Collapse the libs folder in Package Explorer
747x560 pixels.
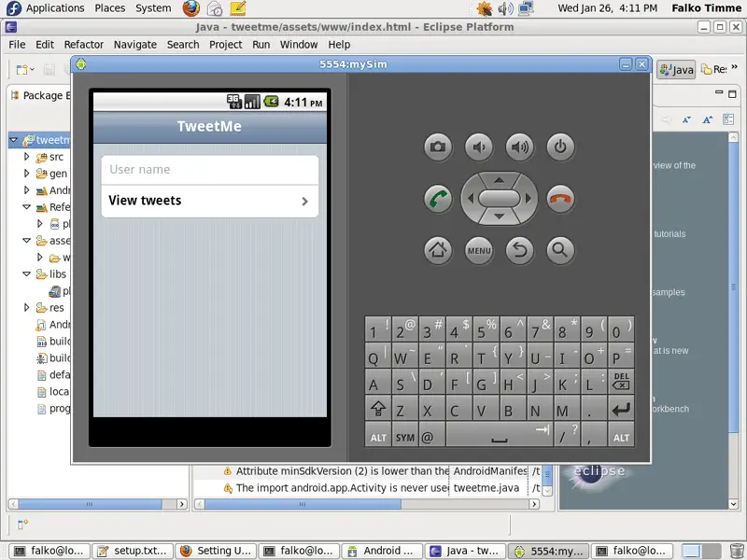(x=27, y=273)
